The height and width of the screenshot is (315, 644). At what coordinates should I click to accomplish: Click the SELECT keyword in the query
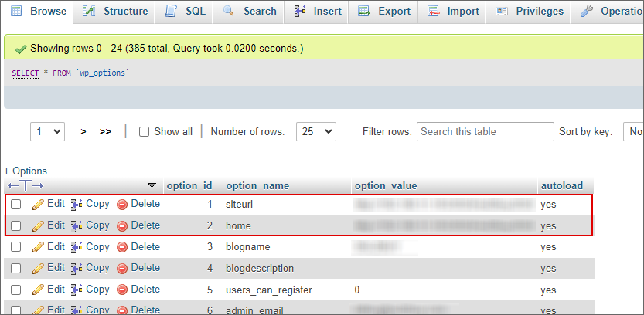(26, 73)
